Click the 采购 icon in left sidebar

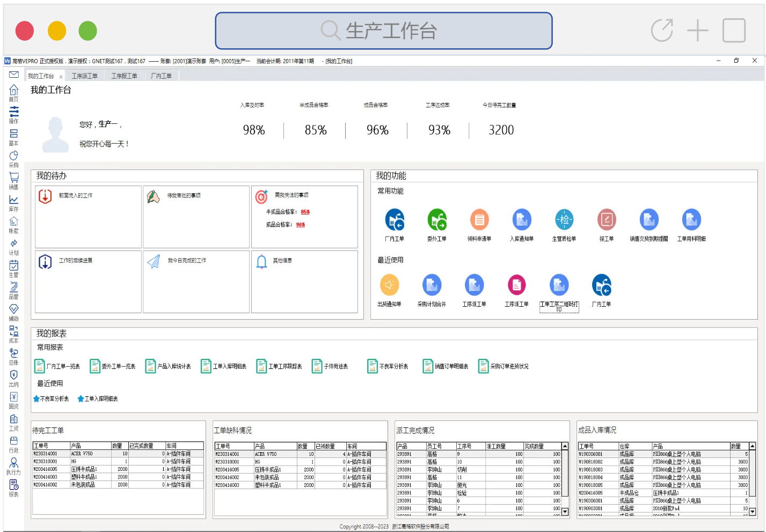14,157
